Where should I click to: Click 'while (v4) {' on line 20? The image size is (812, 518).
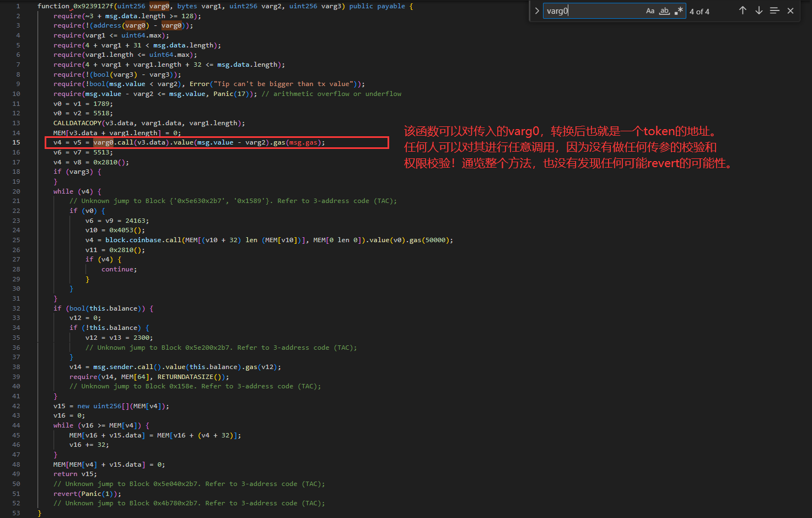[77, 191]
